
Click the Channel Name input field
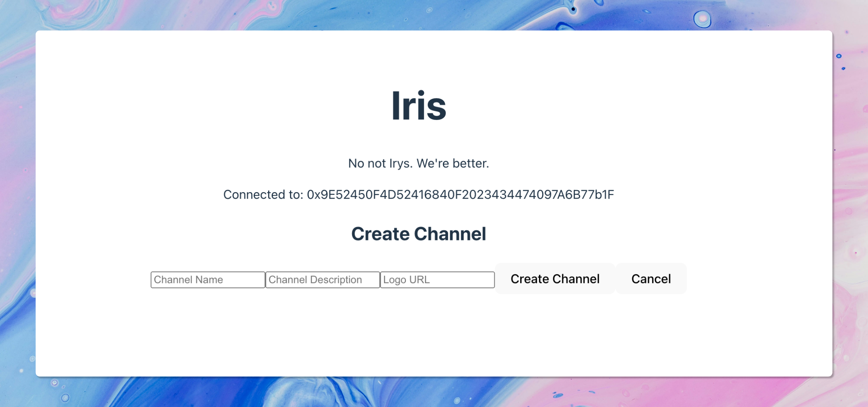pos(208,279)
